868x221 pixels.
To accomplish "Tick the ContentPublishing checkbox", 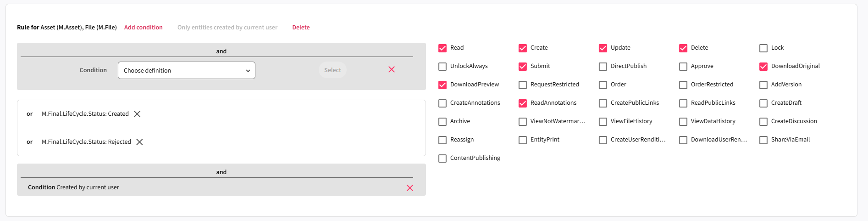I will tap(442, 159).
